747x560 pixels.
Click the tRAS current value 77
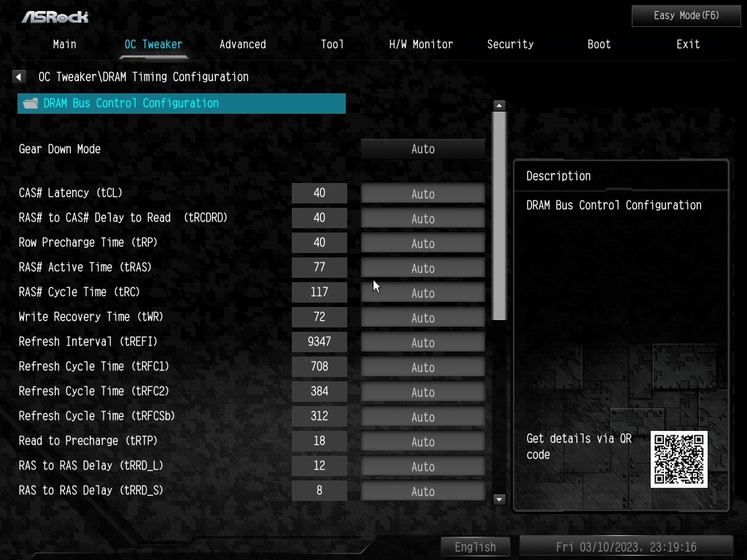pos(320,267)
